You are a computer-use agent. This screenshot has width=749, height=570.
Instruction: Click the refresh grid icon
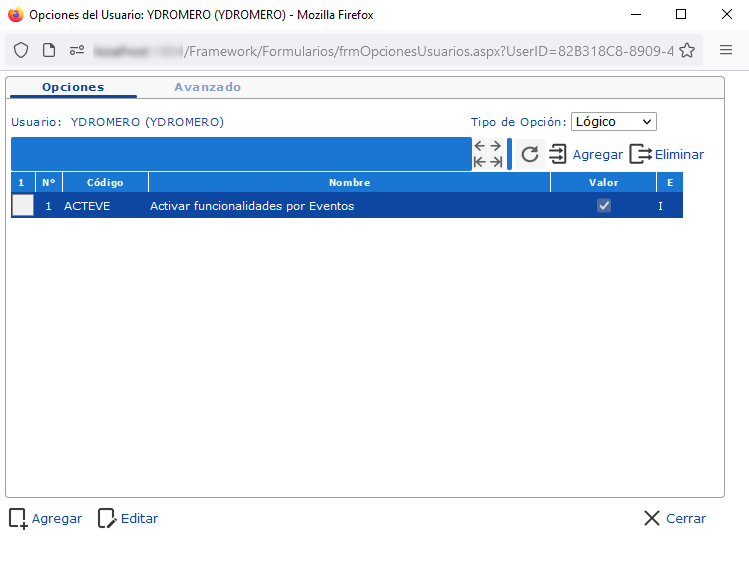pyautogui.click(x=530, y=154)
